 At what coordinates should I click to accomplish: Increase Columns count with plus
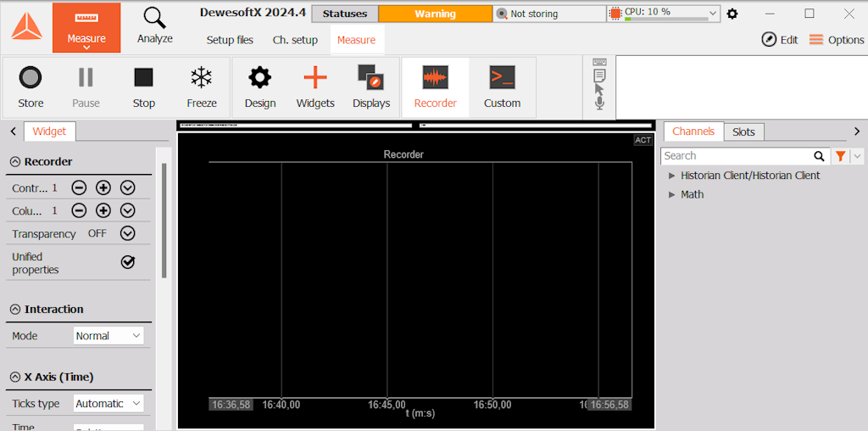pyautogui.click(x=103, y=210)
